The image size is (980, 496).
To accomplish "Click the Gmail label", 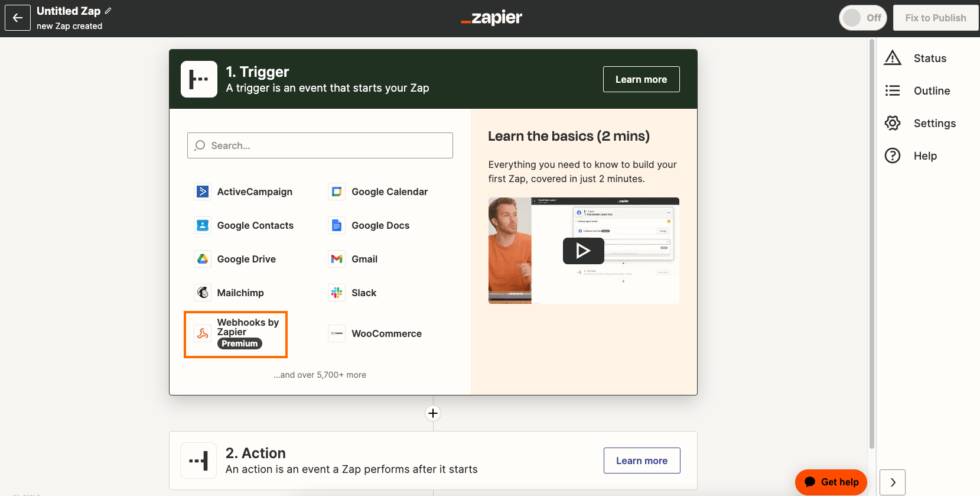I will pyautogui.click(x=364, y=259).
